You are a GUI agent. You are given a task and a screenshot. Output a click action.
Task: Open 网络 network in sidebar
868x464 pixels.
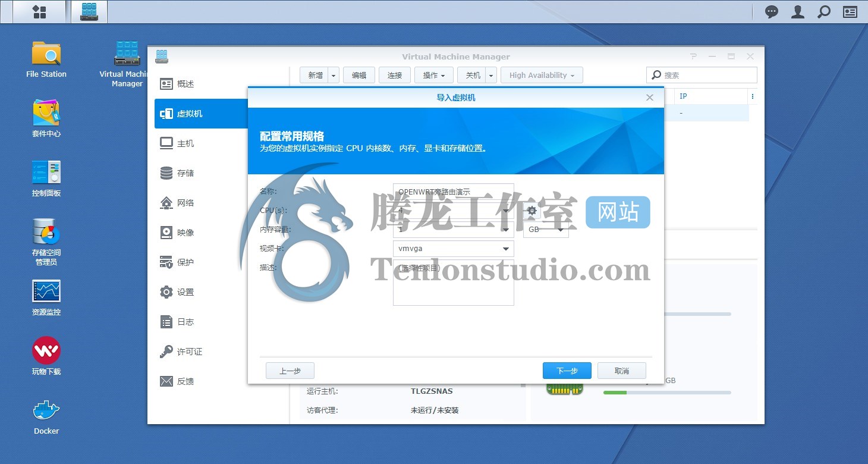tap(201, 203)
